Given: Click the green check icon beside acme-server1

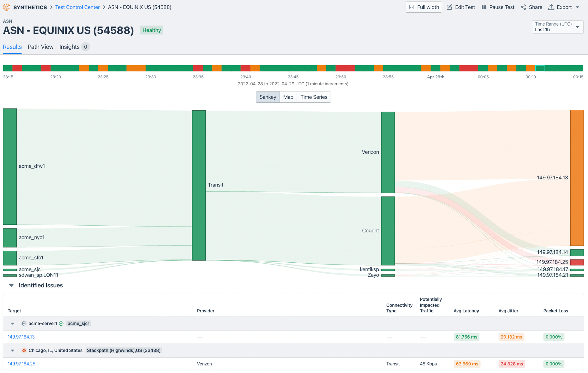Looking at the screenshot, I should pos(61,323).
